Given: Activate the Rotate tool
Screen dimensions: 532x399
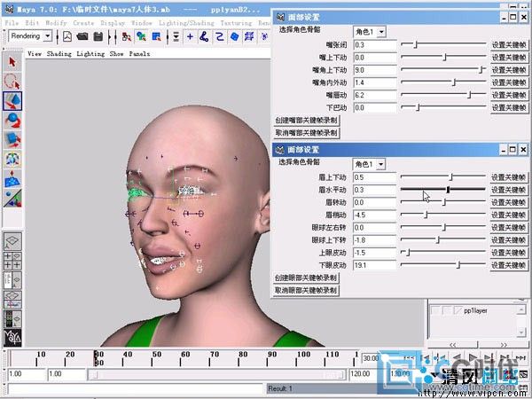Looking at the screenshot, I should click(12, 120).
